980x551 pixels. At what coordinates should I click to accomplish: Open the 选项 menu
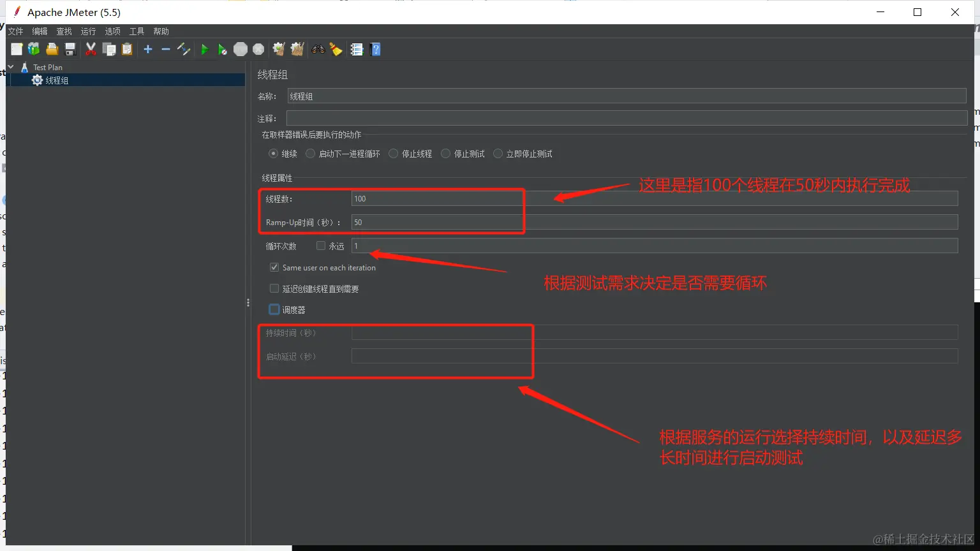112,31
